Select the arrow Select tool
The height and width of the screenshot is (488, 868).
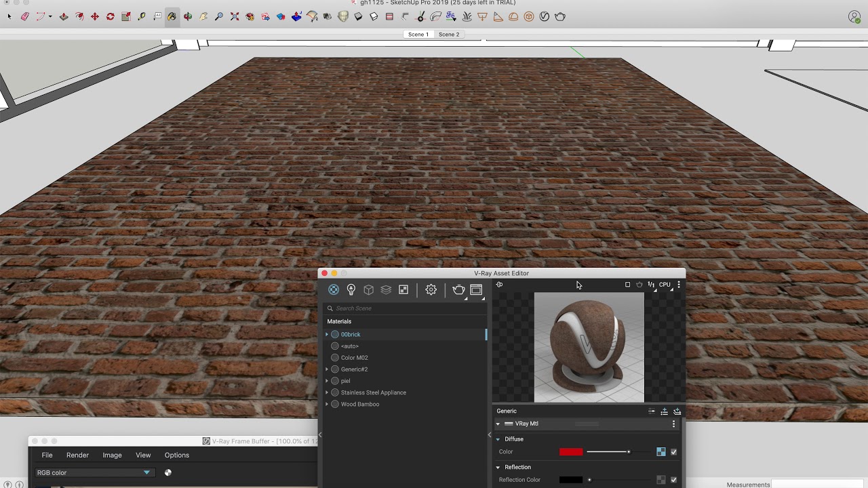click(x=9, y=16)
